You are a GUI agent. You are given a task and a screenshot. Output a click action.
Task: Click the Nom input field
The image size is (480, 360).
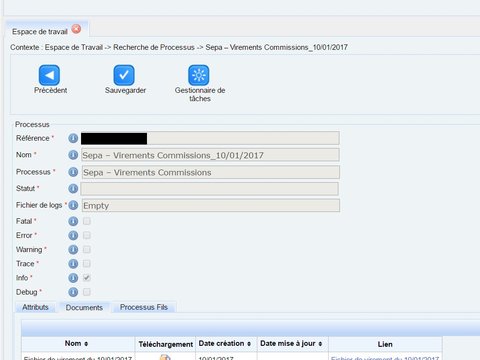[x=210, y=155]
